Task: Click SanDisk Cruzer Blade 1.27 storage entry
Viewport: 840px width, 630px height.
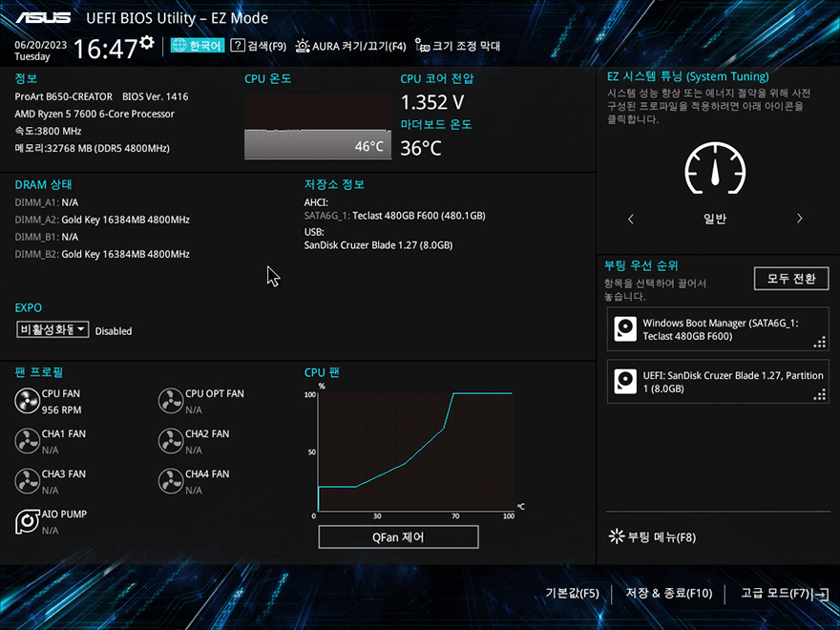Action: click(378, 244)
